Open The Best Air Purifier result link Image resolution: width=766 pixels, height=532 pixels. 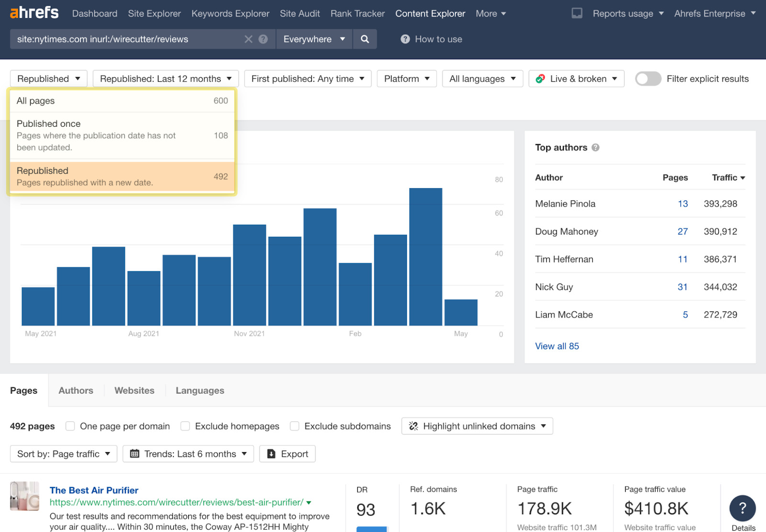pyautogui.click(x=93, y=490)
